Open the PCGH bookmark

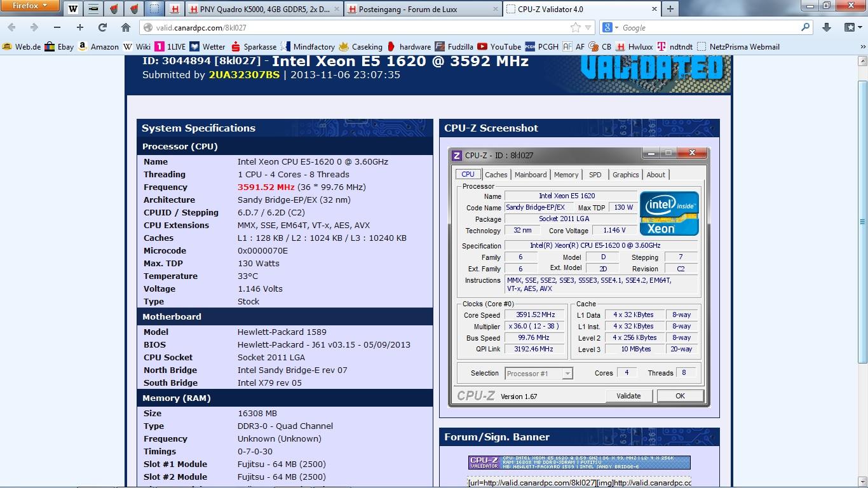tap(541, 46)
